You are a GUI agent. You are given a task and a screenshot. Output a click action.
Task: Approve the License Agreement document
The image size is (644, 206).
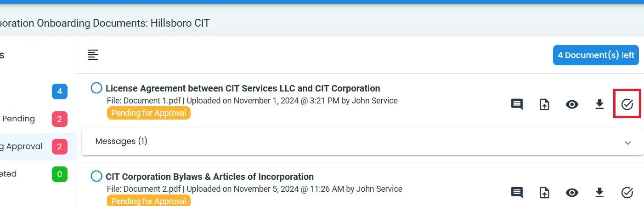point(627,104)
